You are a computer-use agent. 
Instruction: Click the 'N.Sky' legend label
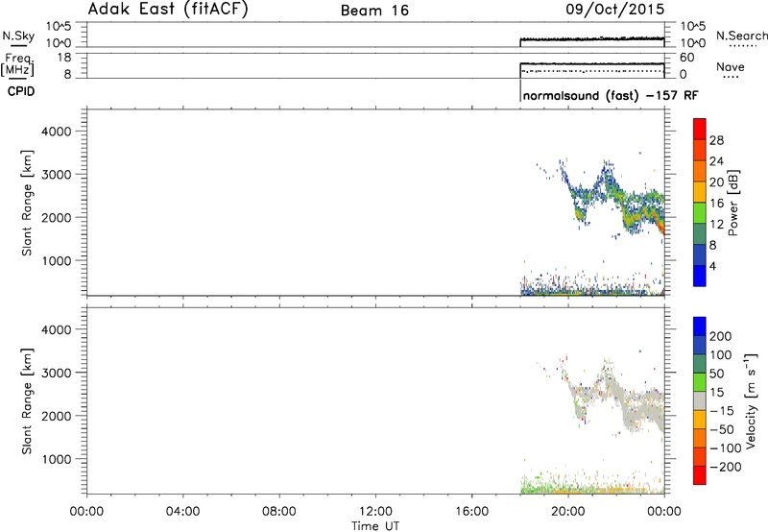pyautogui.click(x=18, y=36)
